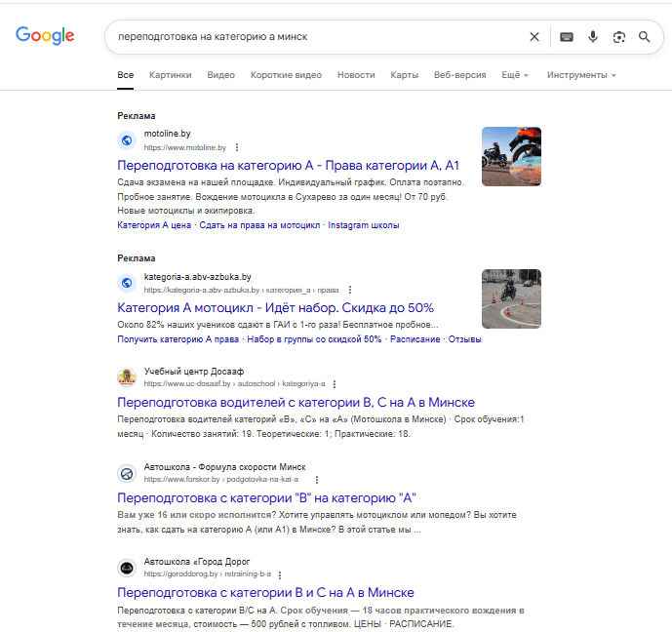
Task: Open three-dot menu for forskor.by result
Action: pyautogui.click(x=317, y=480)
